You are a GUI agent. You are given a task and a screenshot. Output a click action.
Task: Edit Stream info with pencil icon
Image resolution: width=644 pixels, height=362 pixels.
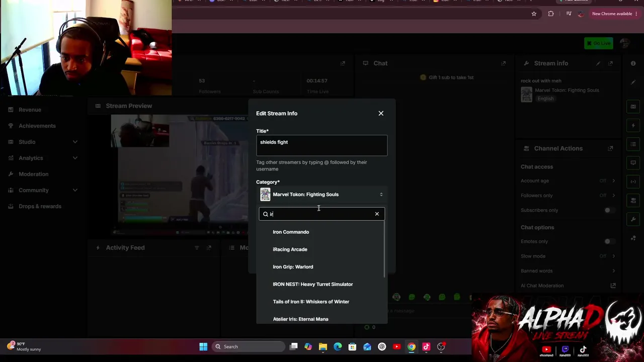click(x=598, y=63)
